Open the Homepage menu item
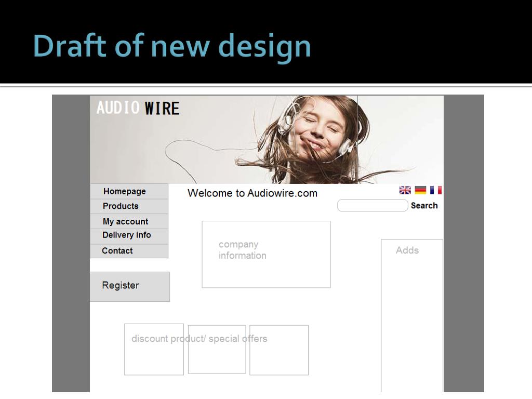 [129, 191]
